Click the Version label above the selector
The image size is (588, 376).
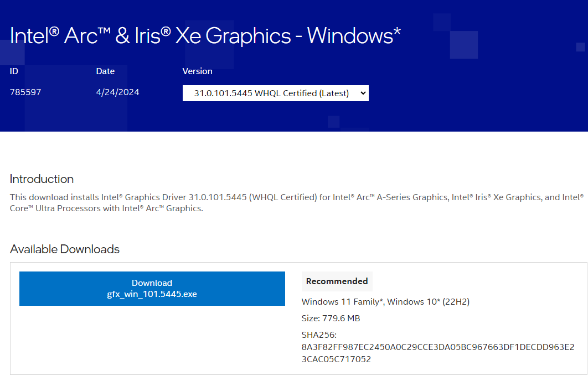pyautogui.click(x=197, y=71)
